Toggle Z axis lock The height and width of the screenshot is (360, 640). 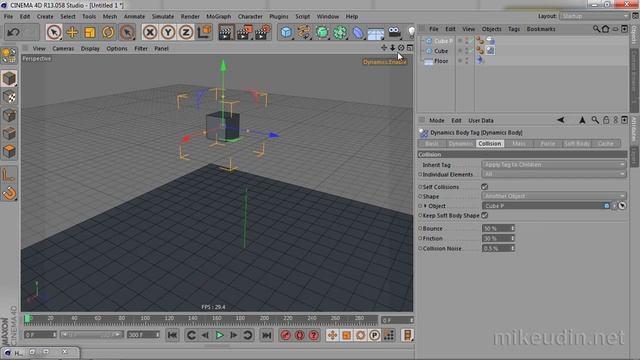click(186, 32)
